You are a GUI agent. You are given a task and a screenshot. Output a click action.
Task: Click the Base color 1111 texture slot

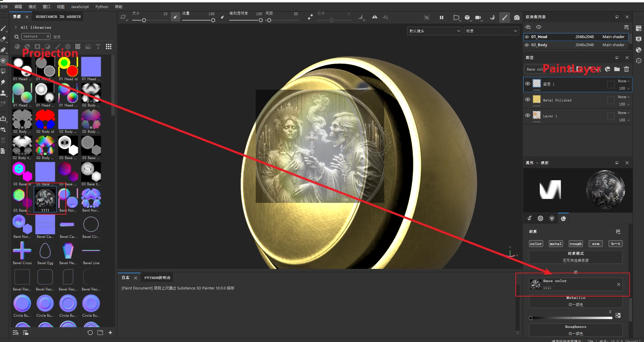click(576, 284)
